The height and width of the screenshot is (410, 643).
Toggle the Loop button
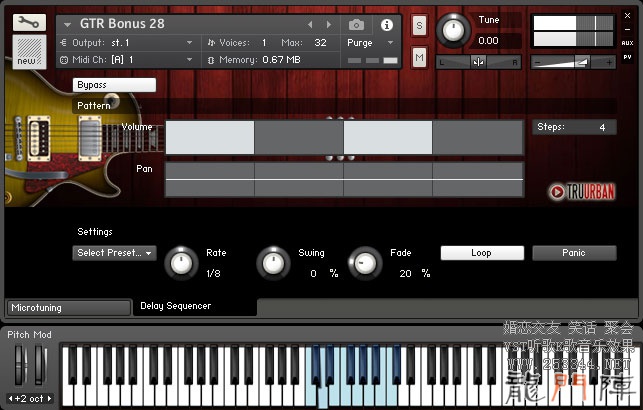(x=482, y=253)
